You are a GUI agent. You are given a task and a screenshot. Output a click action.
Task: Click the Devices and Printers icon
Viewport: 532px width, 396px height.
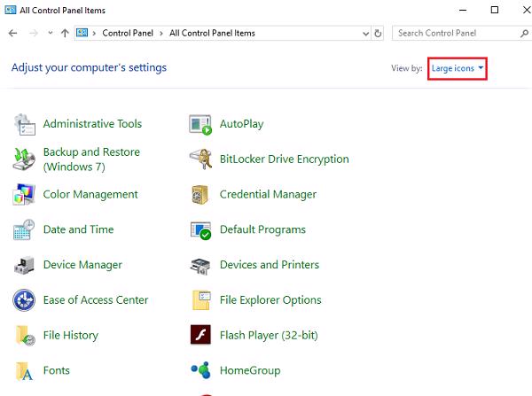(200, 266)
